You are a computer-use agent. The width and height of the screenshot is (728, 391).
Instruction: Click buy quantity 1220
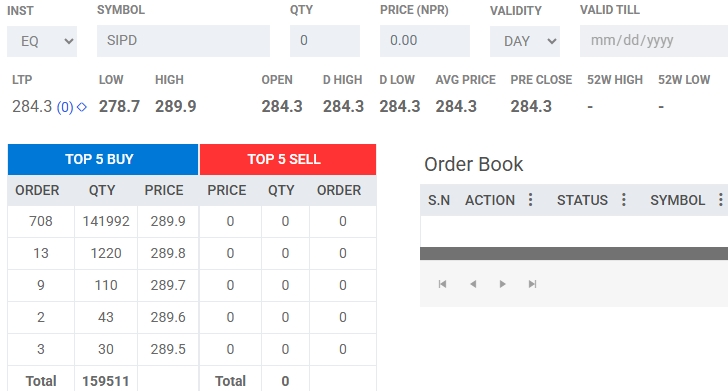click(x=106, y=254)
